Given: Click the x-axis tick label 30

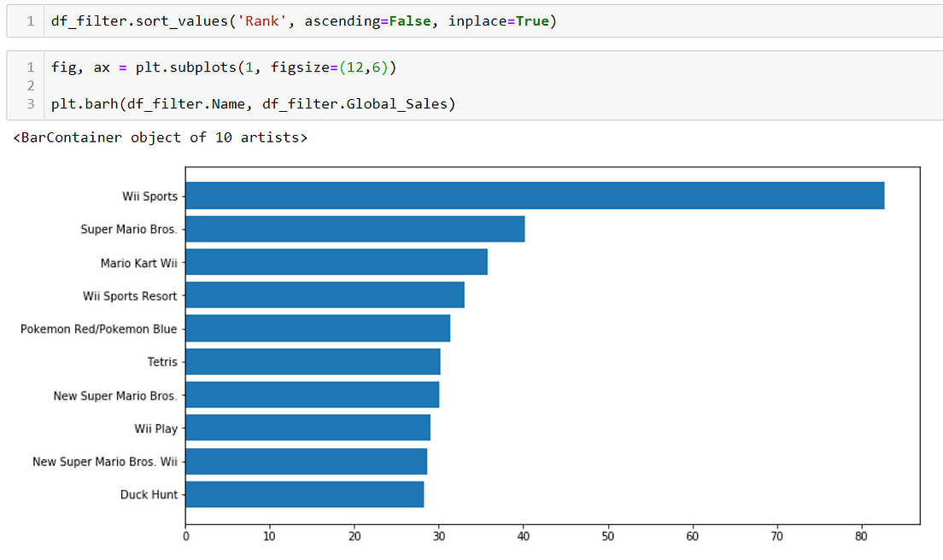Looking at the screenshot, I should pyautogui.click(x=438, y=536).
